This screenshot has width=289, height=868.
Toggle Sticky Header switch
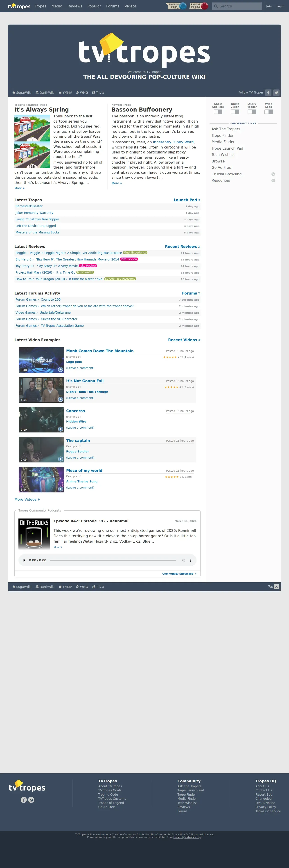[252, 112]
